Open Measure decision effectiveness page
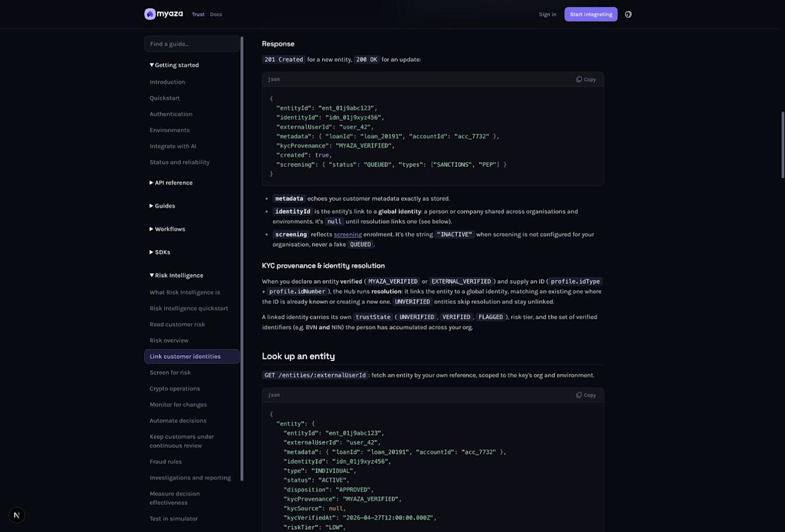 tap(175, 498)
